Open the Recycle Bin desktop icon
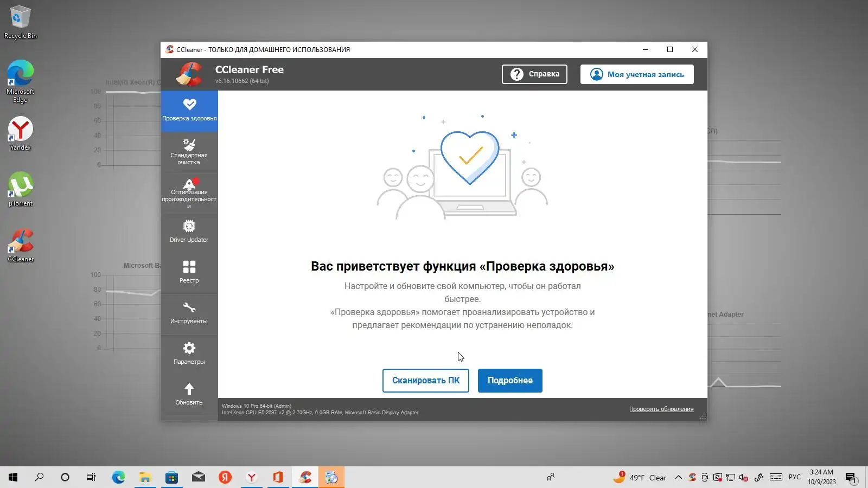This screenshot has height=488, width=868. point(21,23)
